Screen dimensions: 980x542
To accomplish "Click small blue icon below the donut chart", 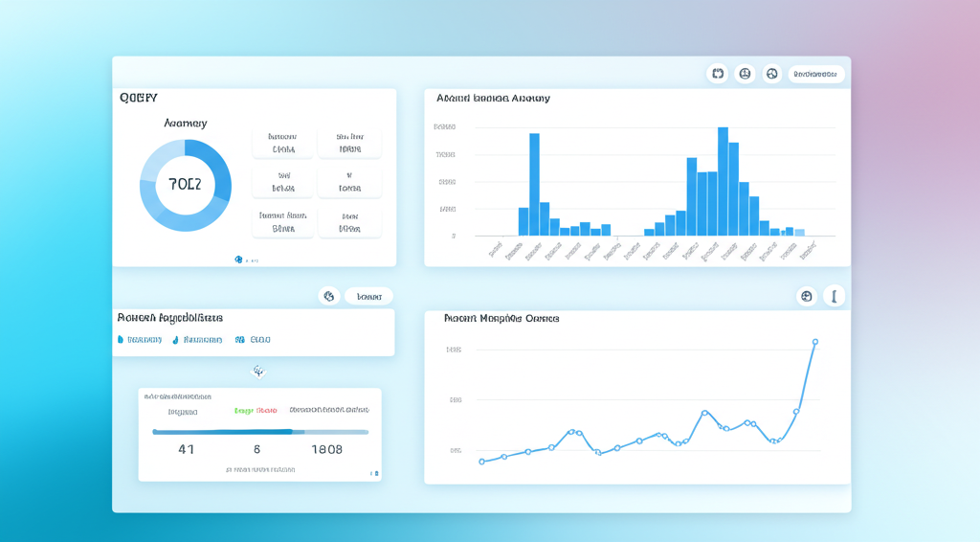I will click(239, 260).
